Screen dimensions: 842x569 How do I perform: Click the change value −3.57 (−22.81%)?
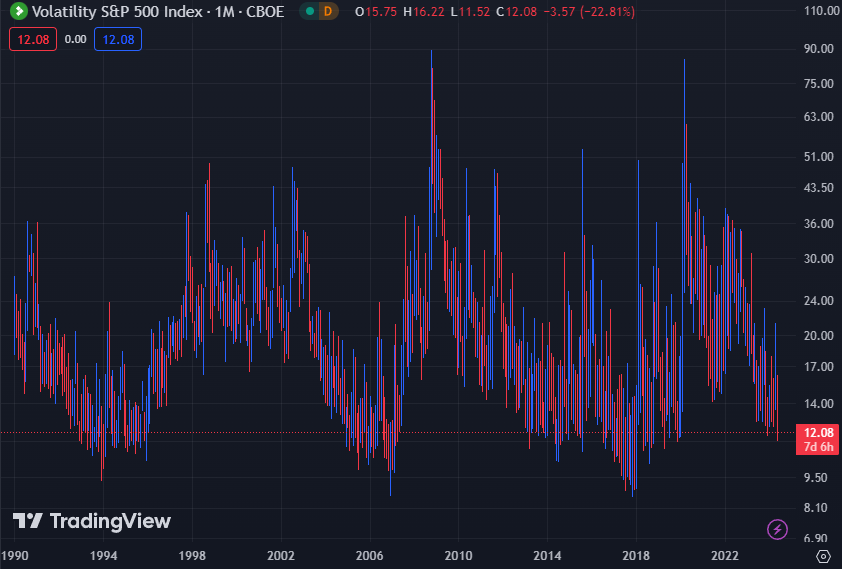tap(589, 12)
